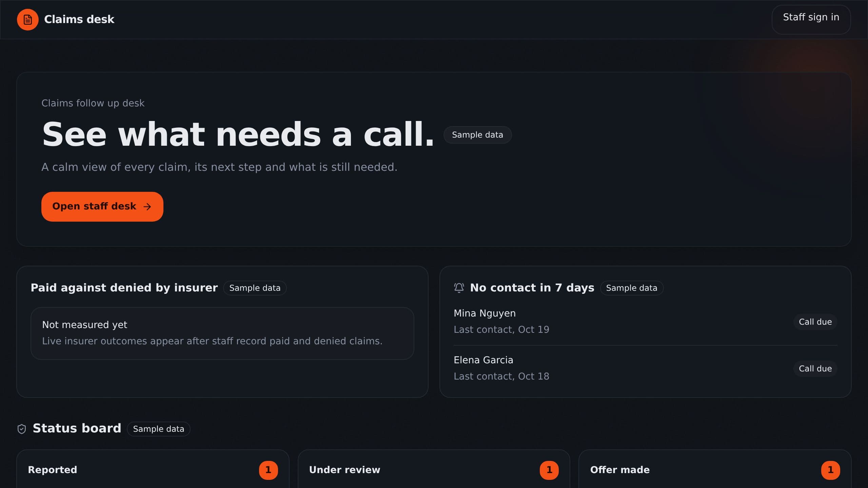Click the Claims desk brand name
The width and height of the screenshot is (868, 488).
79,19
